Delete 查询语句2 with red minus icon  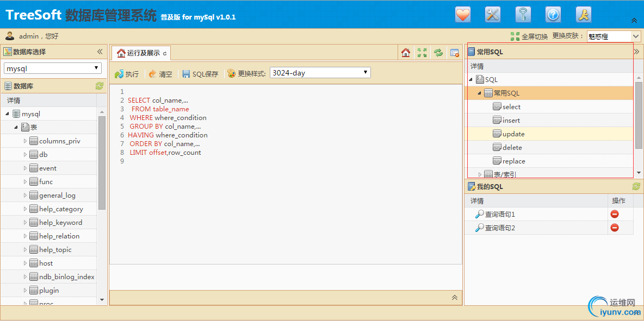tap(615, 228)
